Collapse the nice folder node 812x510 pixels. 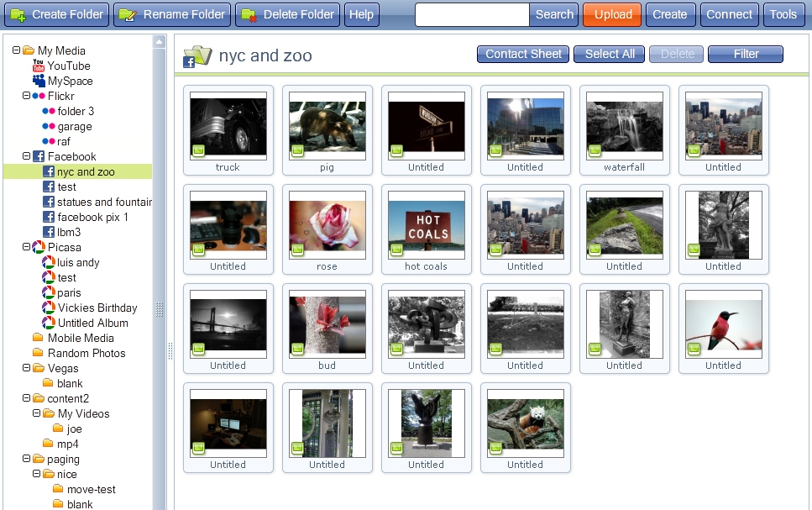tap(36, 474)
